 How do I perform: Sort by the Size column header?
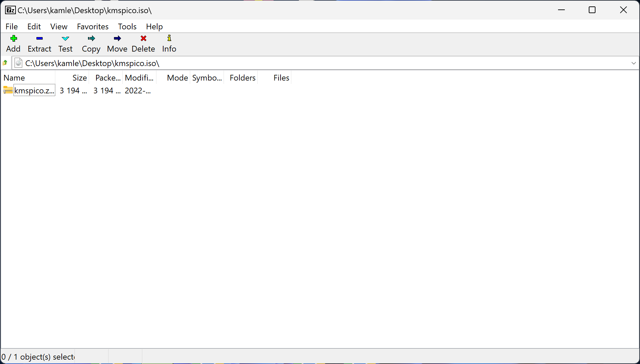72,78
